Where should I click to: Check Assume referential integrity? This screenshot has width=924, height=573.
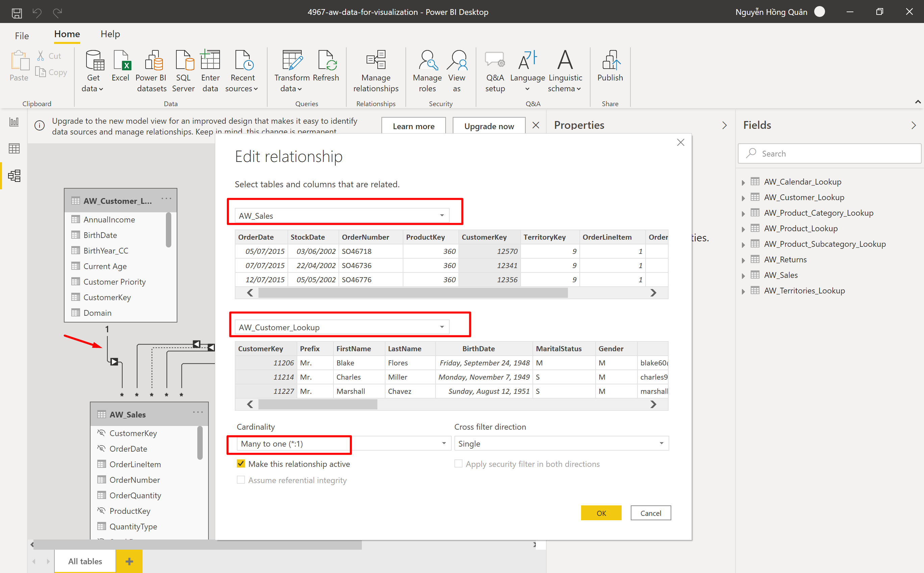click(x=241, y=480)
